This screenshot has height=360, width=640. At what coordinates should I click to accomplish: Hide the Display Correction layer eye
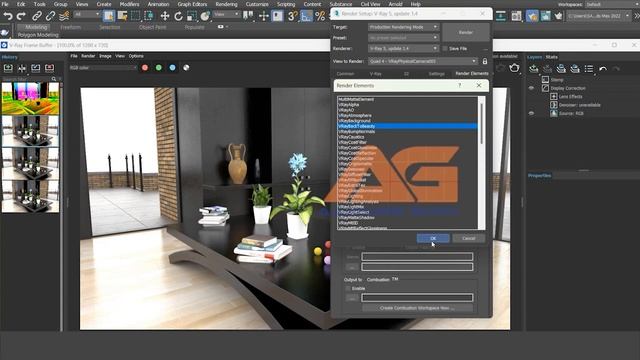coord(531,88)
